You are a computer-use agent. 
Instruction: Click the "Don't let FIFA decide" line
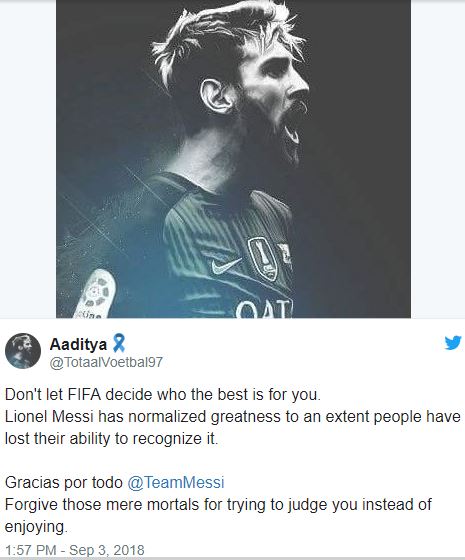click(x=163, y=395)
